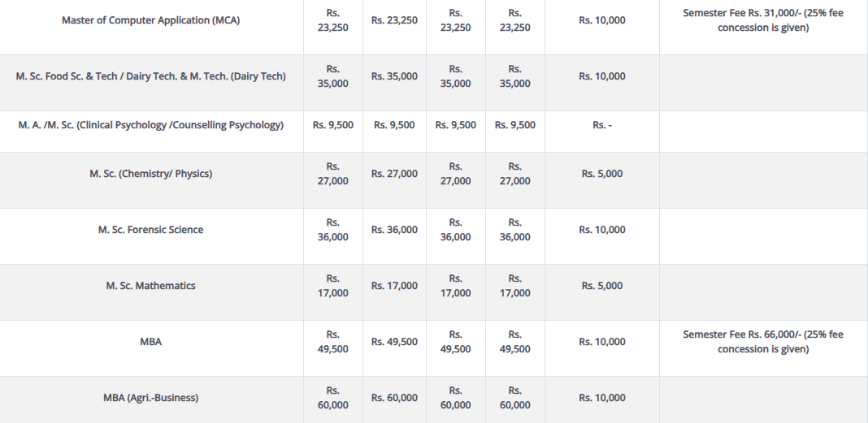Click the Rs. 10,000 cell in plain MBA row
This screenshot has height=423, width=868.
[601, 342]
